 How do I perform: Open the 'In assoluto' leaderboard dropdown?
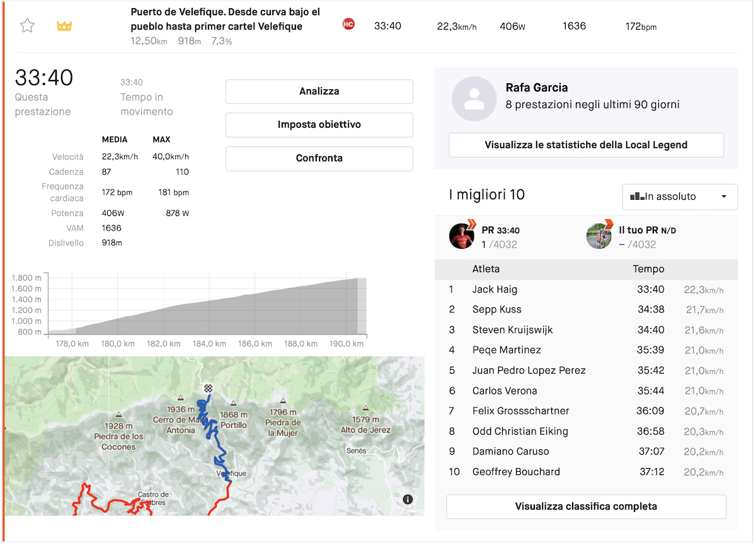679,197
